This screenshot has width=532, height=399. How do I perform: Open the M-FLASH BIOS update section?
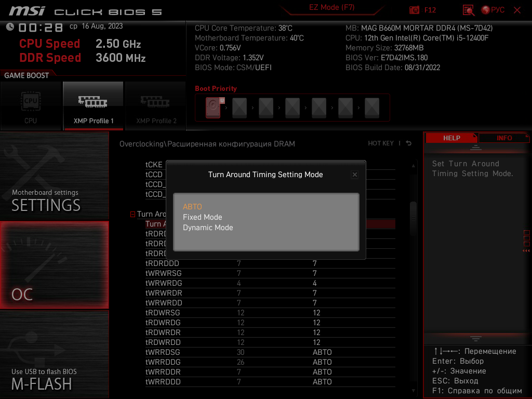[x=54, y=354]
